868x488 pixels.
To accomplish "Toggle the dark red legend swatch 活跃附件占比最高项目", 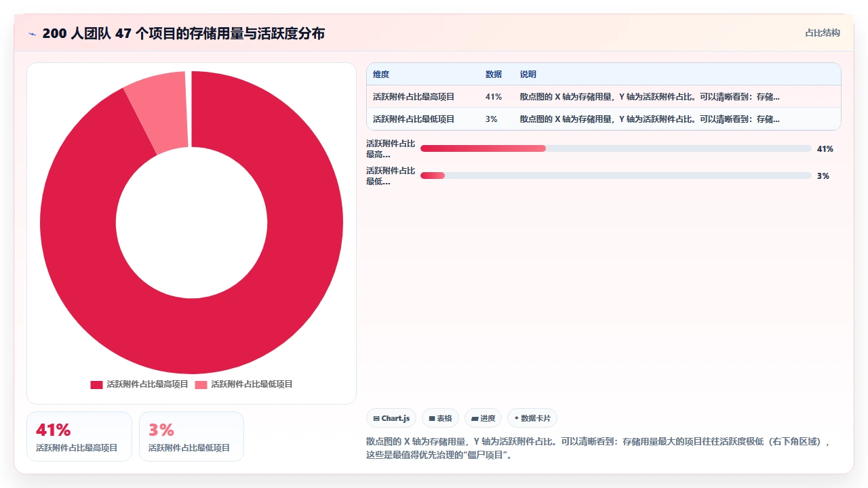I will (96, 384).
